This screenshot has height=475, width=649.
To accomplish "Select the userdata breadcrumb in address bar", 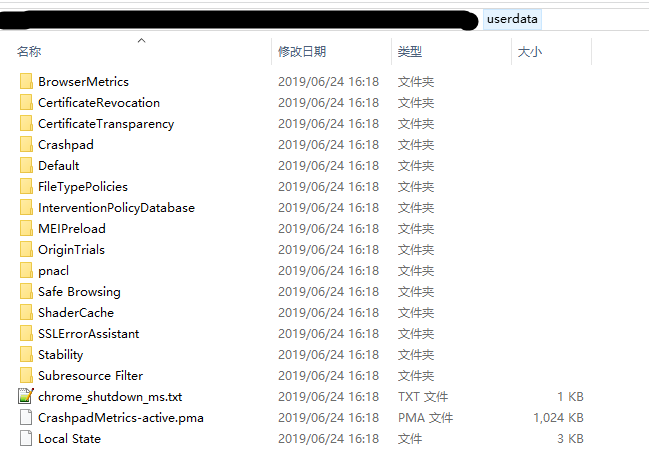I will [x=512, y=19].
